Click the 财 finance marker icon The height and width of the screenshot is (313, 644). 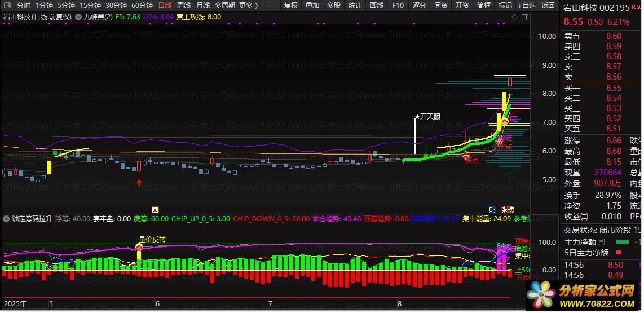pyautogui.click(x=492, y=209)
